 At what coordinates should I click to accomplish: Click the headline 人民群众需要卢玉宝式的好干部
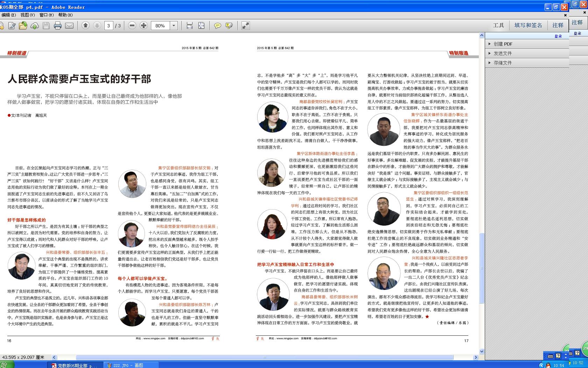(79, 79)
